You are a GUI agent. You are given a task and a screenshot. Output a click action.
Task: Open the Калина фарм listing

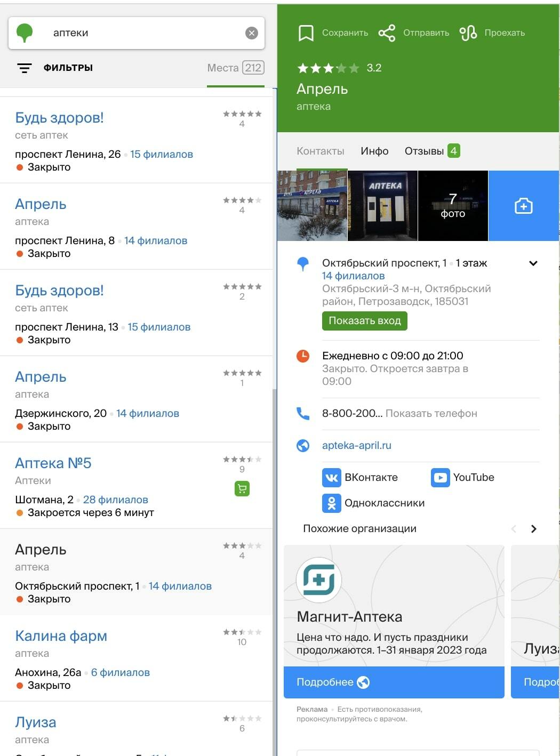tap(61, 636)
